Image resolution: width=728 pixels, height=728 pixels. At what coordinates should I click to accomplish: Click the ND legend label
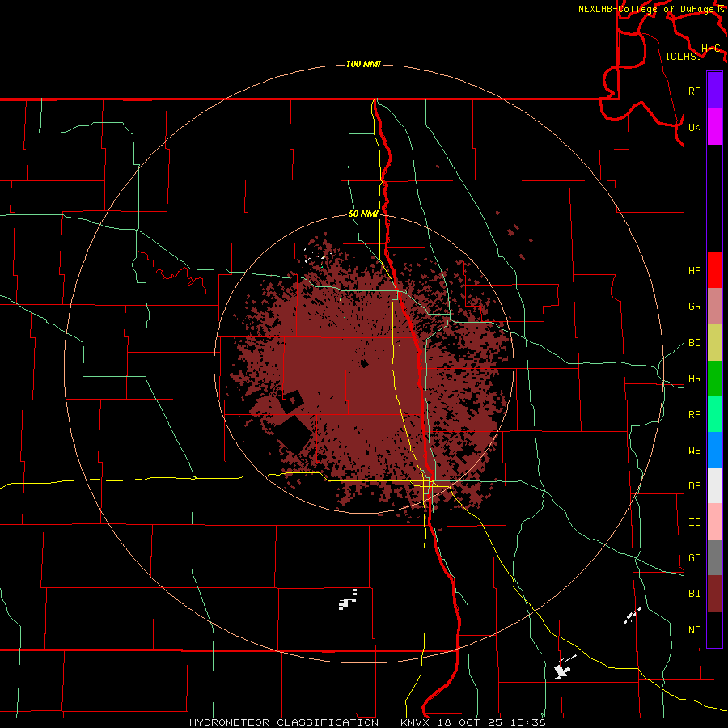pos(694,630)
